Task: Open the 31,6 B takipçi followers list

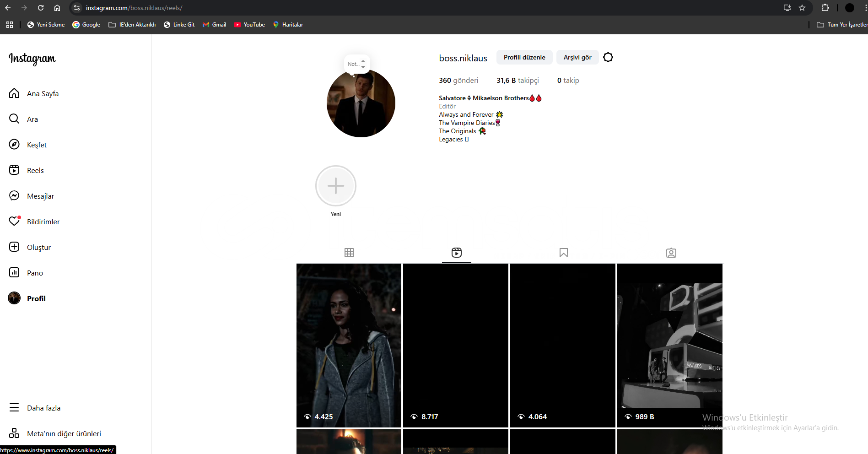Action: [518, 81]
